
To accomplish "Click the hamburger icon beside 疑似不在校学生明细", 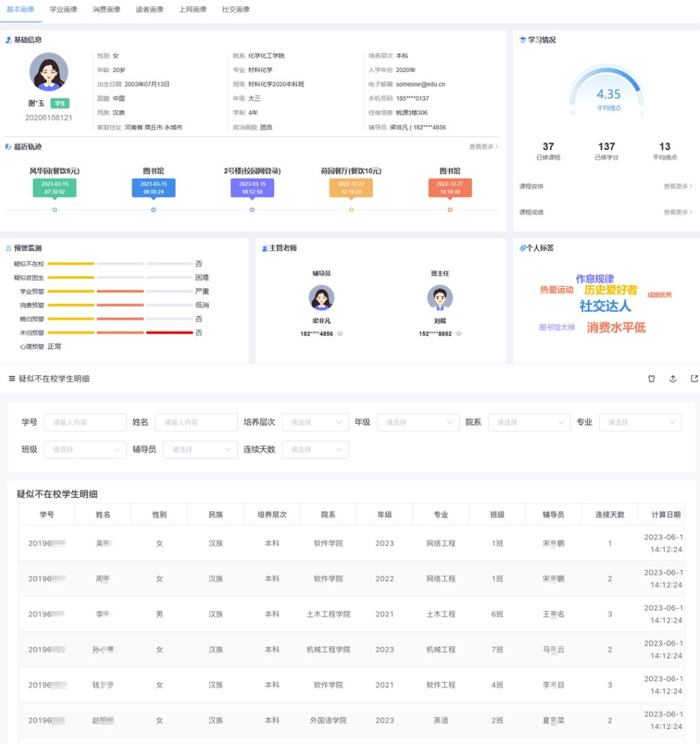I will click(12, 379).
